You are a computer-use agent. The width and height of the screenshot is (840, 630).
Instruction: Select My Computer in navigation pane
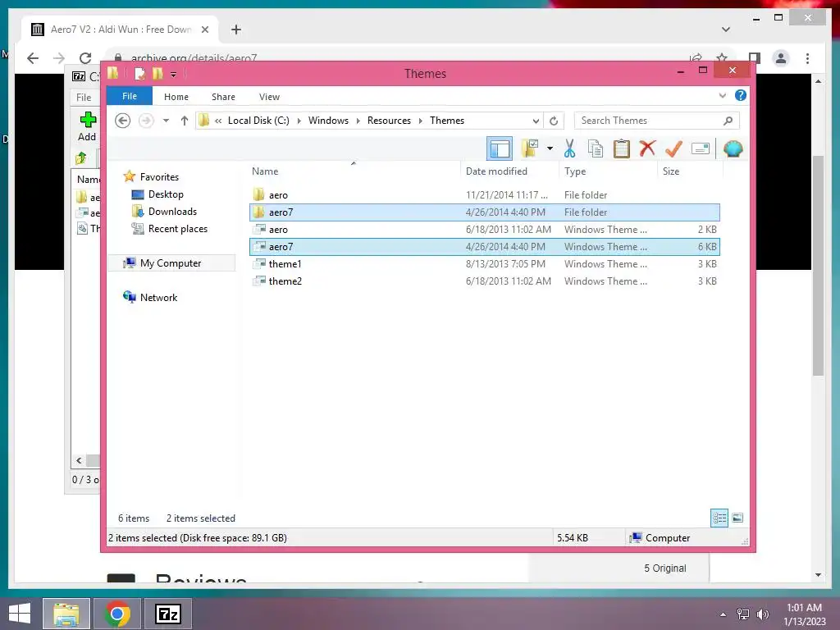pyautogui.click(x=171, y=263)
